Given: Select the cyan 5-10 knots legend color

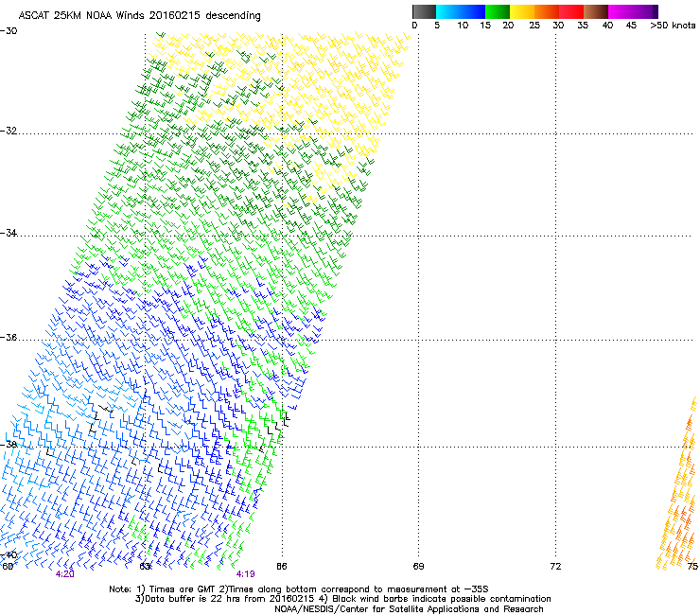Looking at the screenshot, I should 449,11.
